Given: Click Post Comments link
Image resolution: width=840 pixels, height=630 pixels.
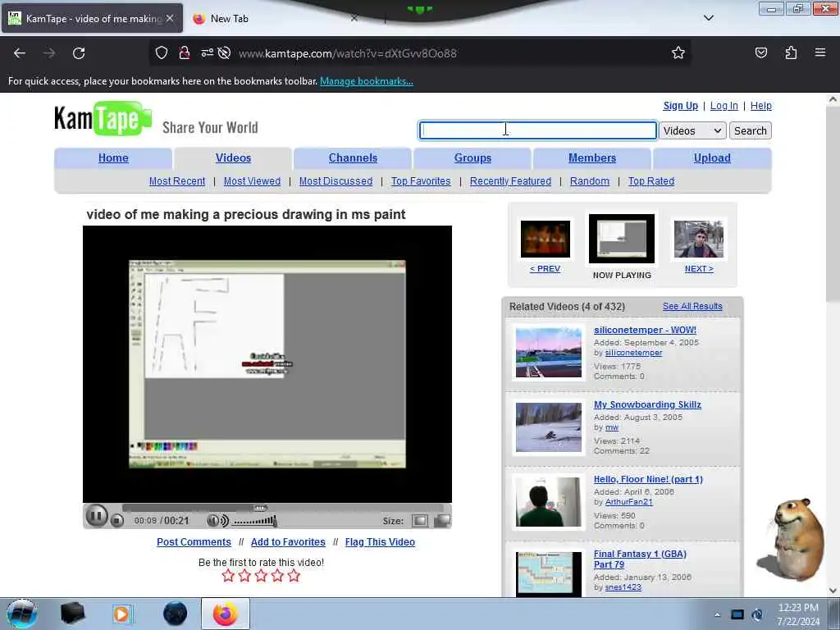Looking at the screenshot, I should click(x=194, y=541).
